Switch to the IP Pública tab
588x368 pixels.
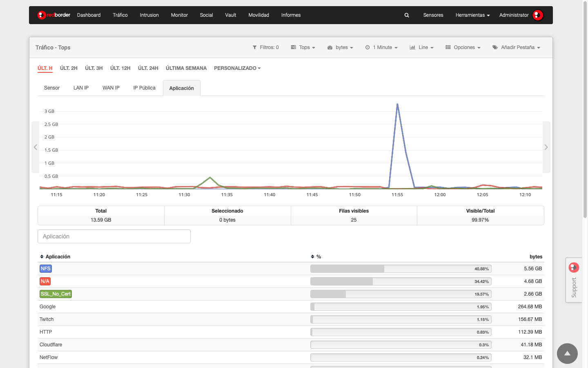144,88
